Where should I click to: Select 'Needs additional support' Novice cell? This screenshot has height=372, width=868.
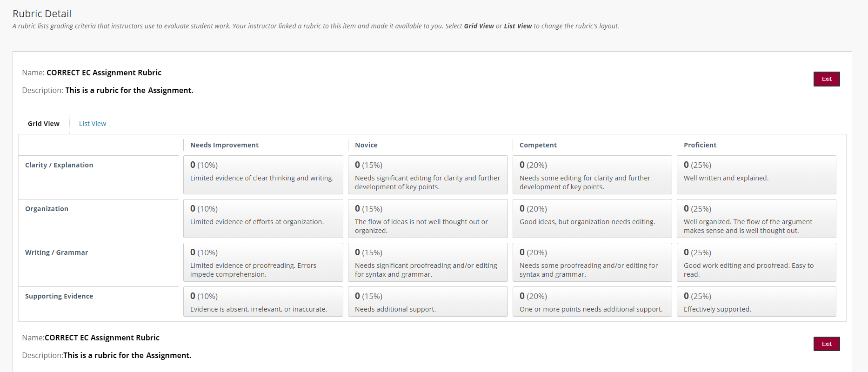pos(428,302)
